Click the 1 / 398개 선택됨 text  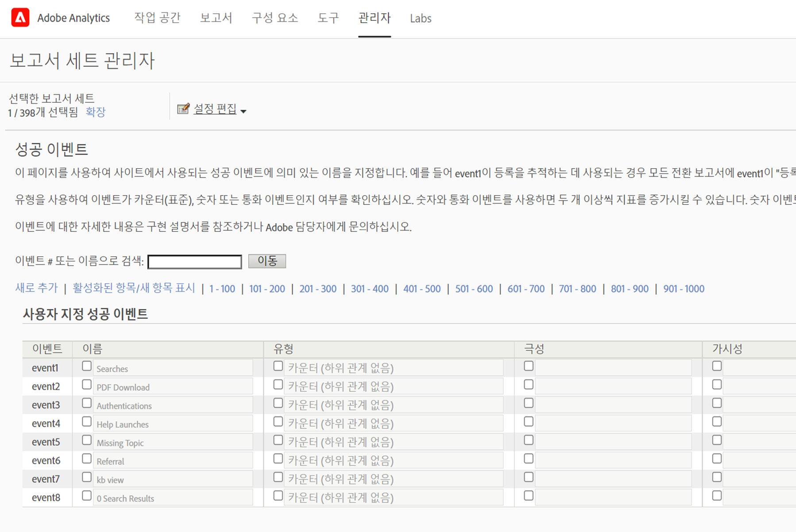tap(43, 112)
